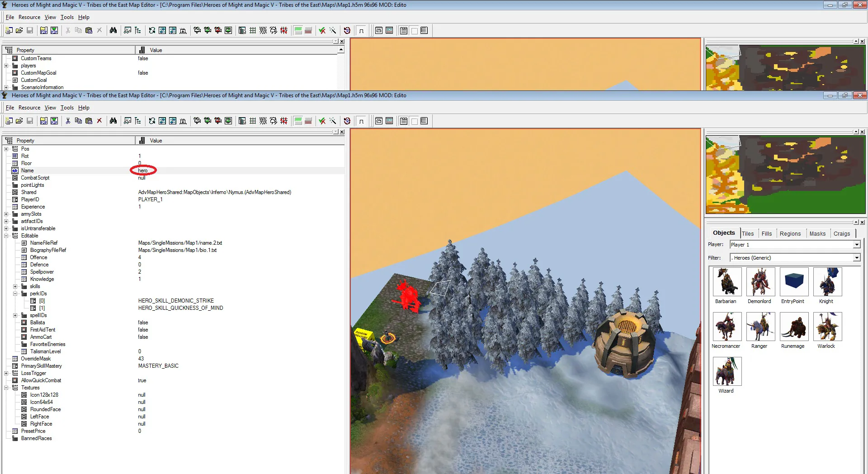Select the EntryPoint object thumbnail
The height and width of the screenshot is (474, 868).
pyautogui.click(x=794, y=282)
